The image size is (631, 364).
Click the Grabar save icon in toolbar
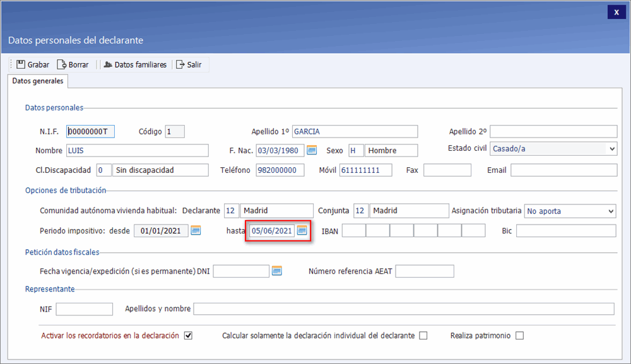pyautogui.click(x=21, y=64)
